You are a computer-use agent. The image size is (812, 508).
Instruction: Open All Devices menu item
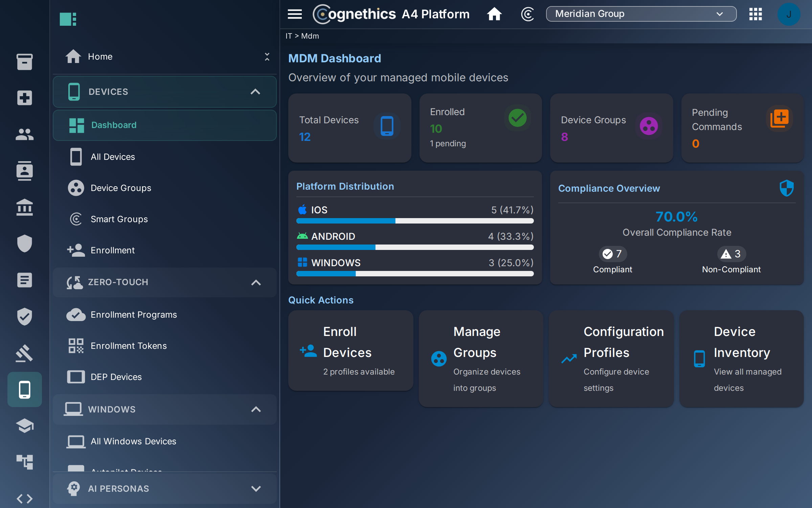pos(165,157)
